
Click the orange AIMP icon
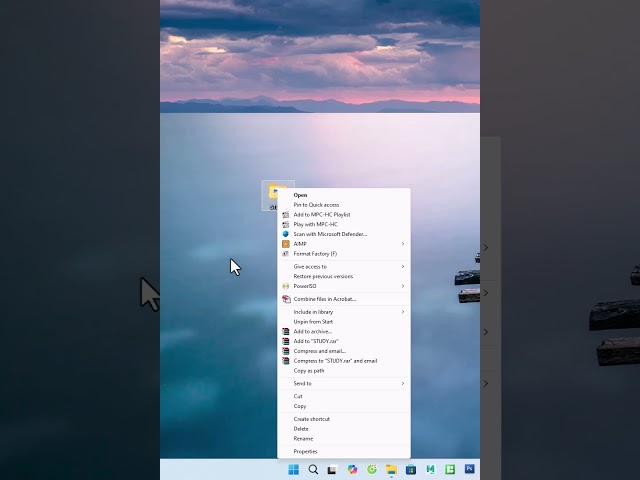tap(286, 244)
